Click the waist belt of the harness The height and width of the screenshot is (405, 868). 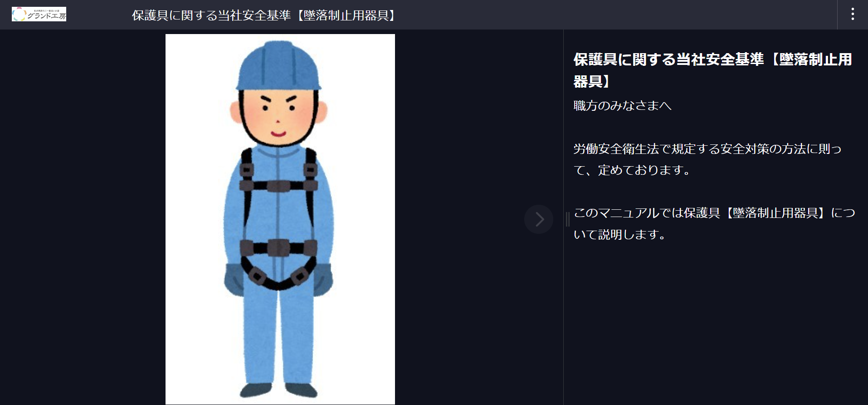pos(278,248)
